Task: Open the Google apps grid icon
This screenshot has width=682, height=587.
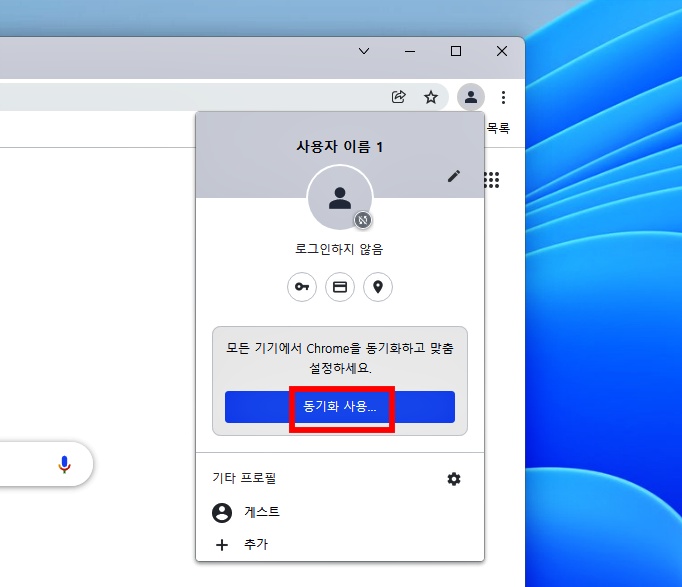Action: tap(492, 180)
